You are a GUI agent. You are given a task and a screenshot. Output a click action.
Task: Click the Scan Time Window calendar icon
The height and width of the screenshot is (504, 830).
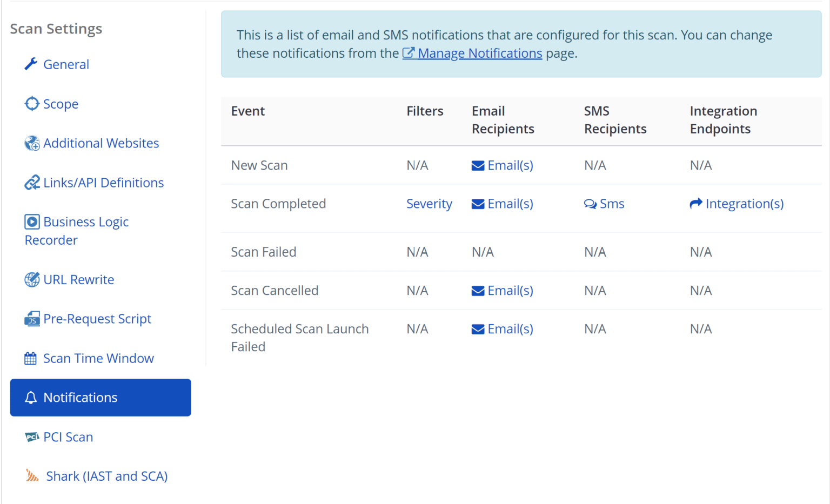pos(31,358)
